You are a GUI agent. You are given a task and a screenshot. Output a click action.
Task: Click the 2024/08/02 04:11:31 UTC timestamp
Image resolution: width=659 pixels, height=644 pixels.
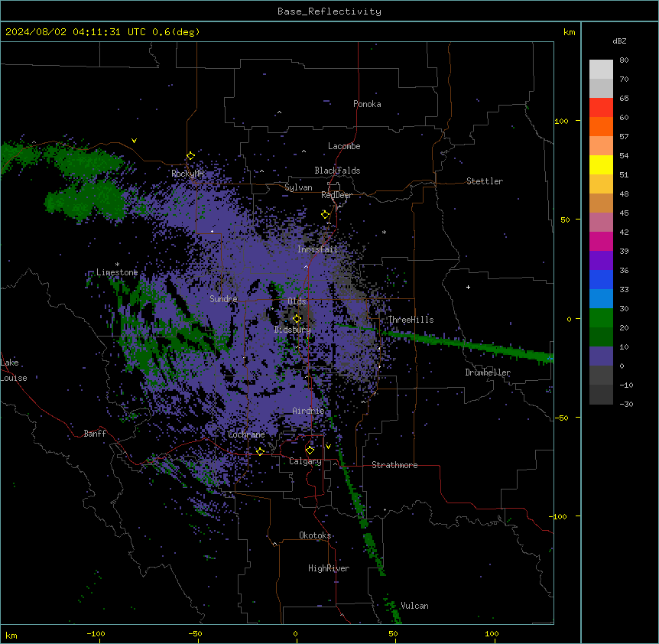76,32
